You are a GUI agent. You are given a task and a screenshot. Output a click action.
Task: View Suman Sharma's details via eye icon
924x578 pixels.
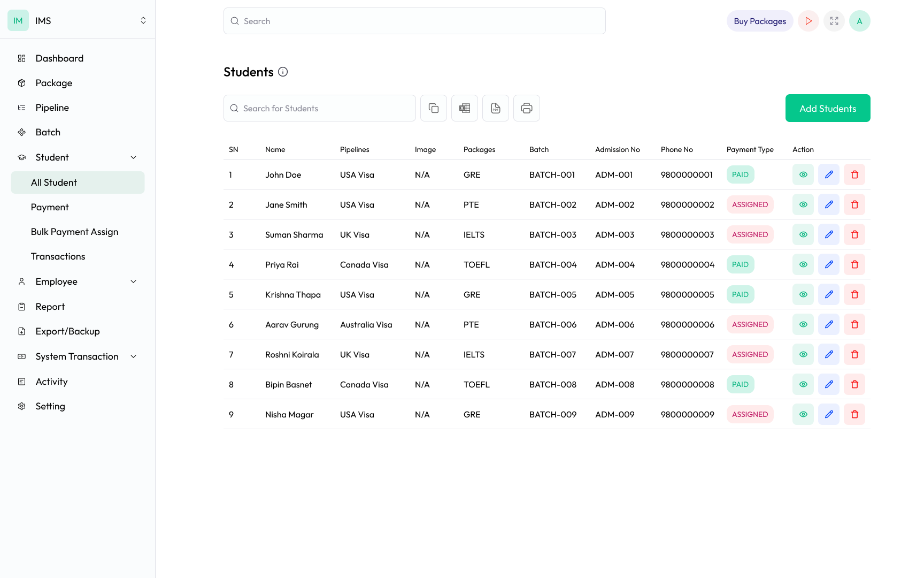(803, 234)
